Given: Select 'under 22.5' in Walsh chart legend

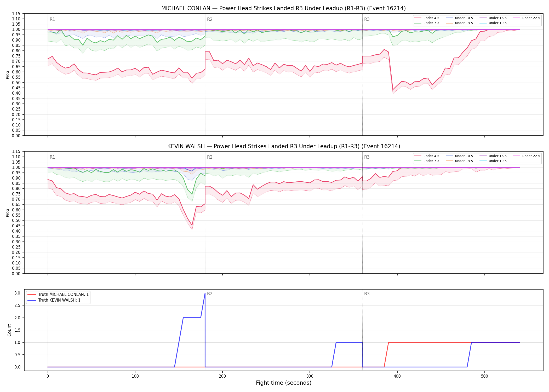Looking at the screenshot, I should 527,156.
